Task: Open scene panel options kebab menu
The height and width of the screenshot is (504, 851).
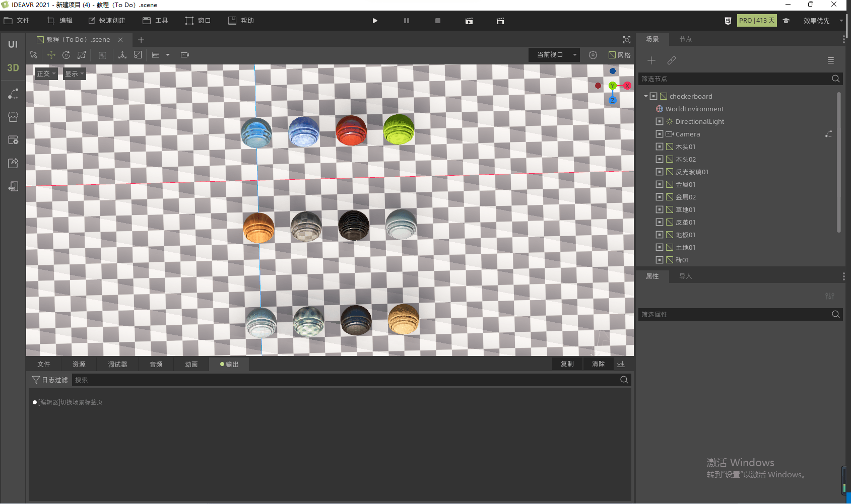Action: click(844, 39)
